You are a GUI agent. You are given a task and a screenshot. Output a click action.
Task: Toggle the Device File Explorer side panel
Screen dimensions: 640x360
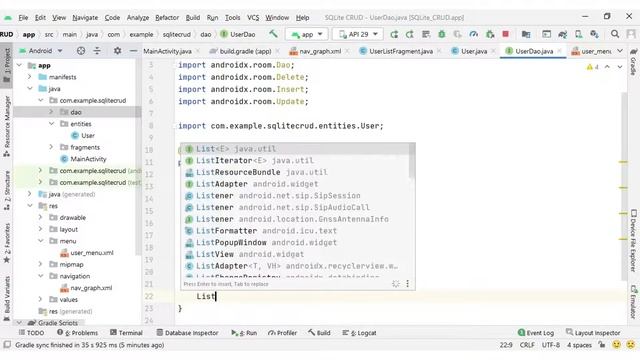(633, 240)
